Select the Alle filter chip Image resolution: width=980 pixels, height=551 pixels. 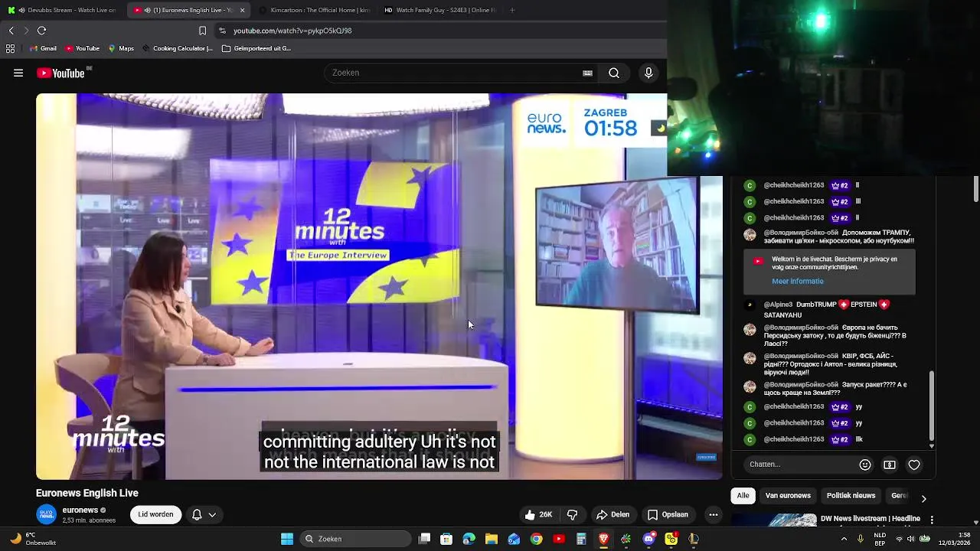point(743,496)
